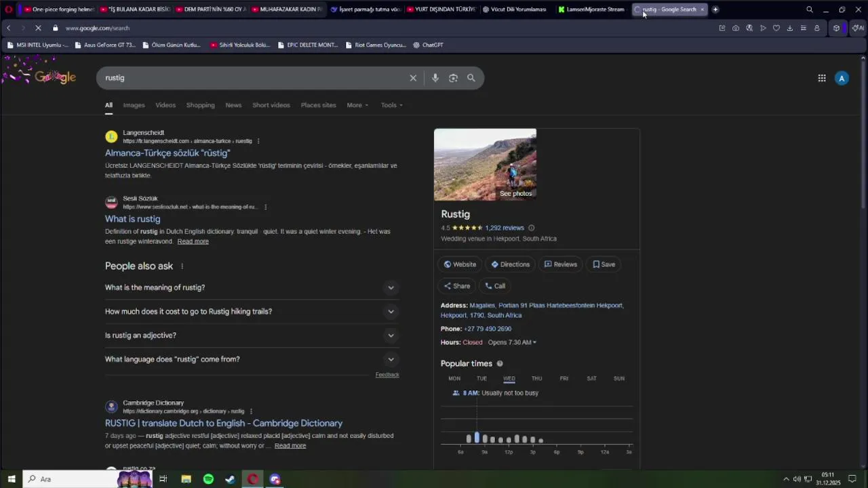Open 'Almanca-Türkçe sözlük rüstig' result

pos(167,153)
